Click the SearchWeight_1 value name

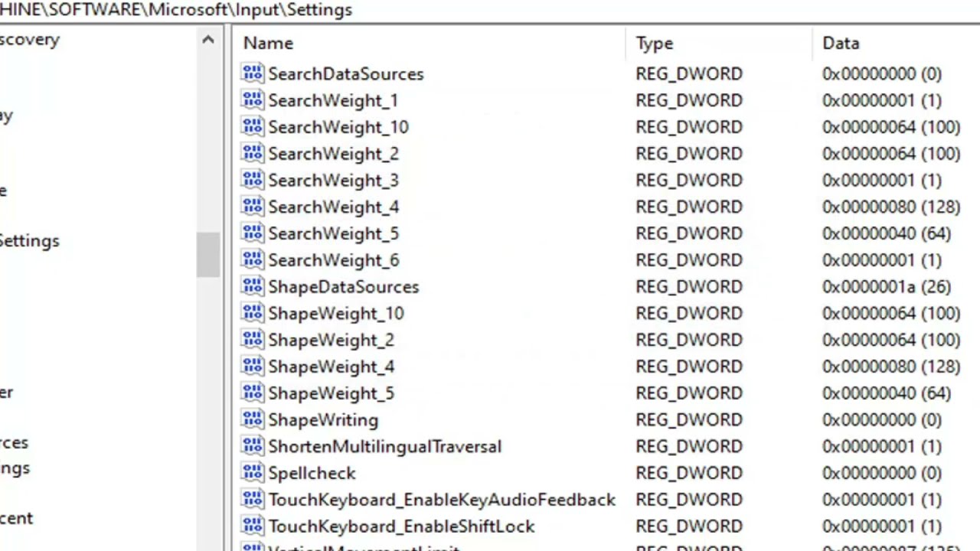pos(333,100)
